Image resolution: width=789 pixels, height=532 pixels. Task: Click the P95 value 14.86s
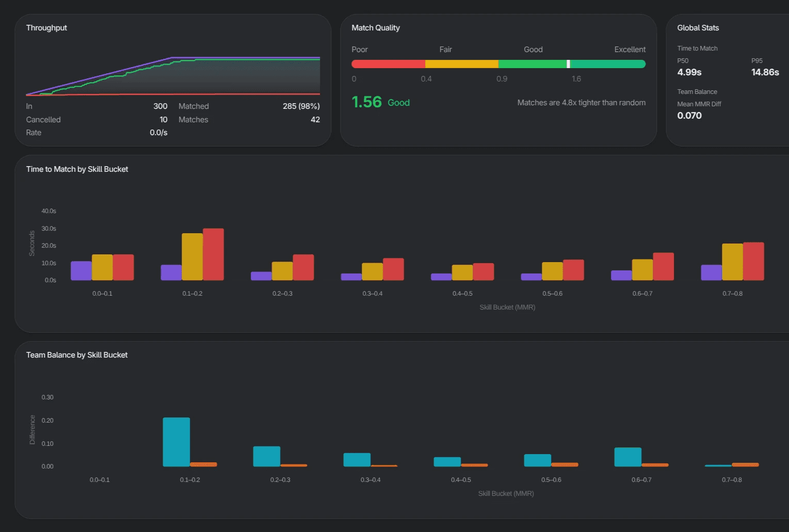765,72
